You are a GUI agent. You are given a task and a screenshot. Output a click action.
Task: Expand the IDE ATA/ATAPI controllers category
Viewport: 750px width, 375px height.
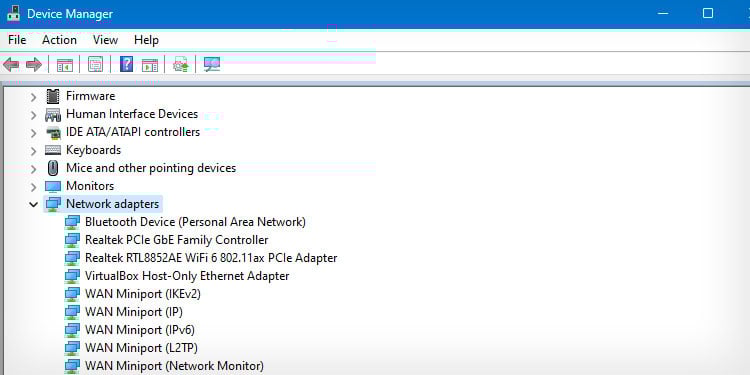click(33, 133)
